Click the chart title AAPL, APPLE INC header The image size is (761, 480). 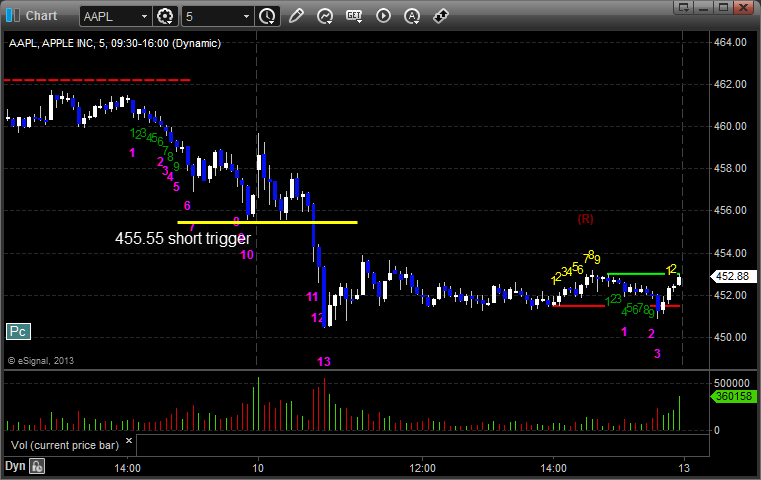pos(115,43)
